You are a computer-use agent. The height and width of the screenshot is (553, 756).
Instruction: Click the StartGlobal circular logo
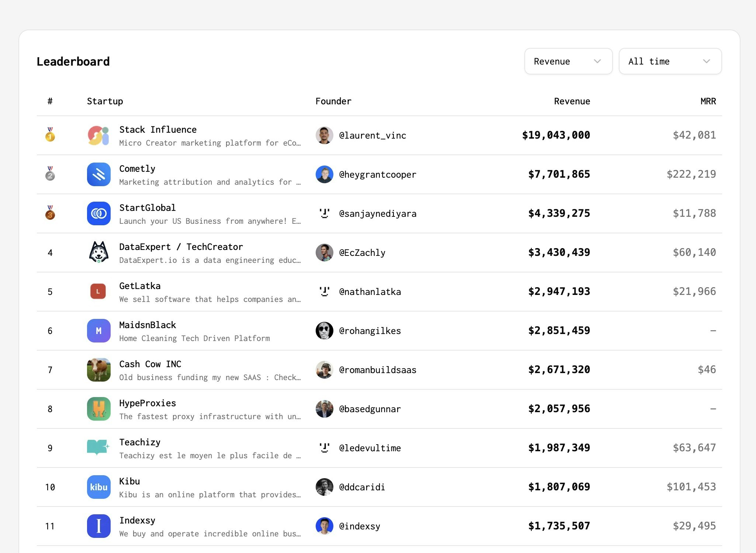coord(98,213)
